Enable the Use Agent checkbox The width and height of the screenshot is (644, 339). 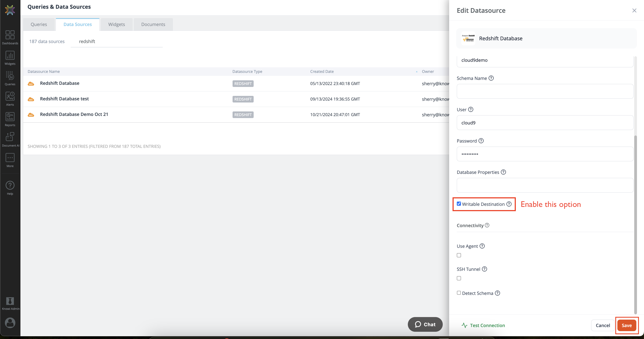459,255
